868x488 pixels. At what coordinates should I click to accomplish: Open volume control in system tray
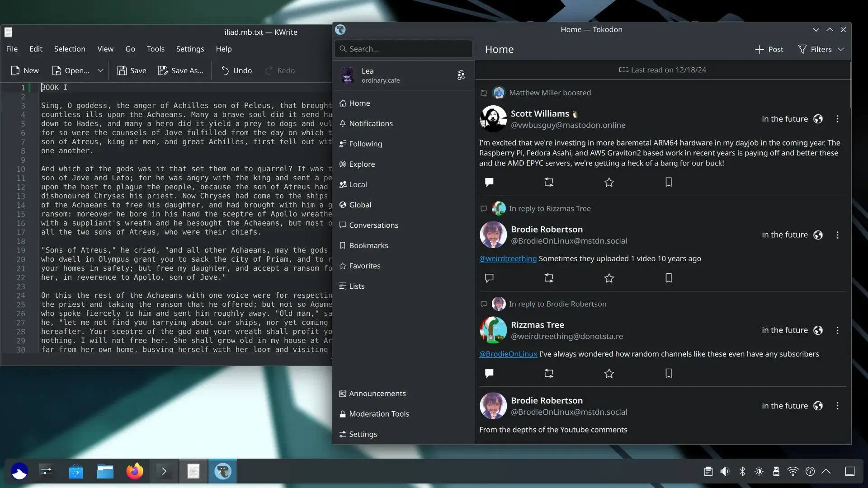725,471
